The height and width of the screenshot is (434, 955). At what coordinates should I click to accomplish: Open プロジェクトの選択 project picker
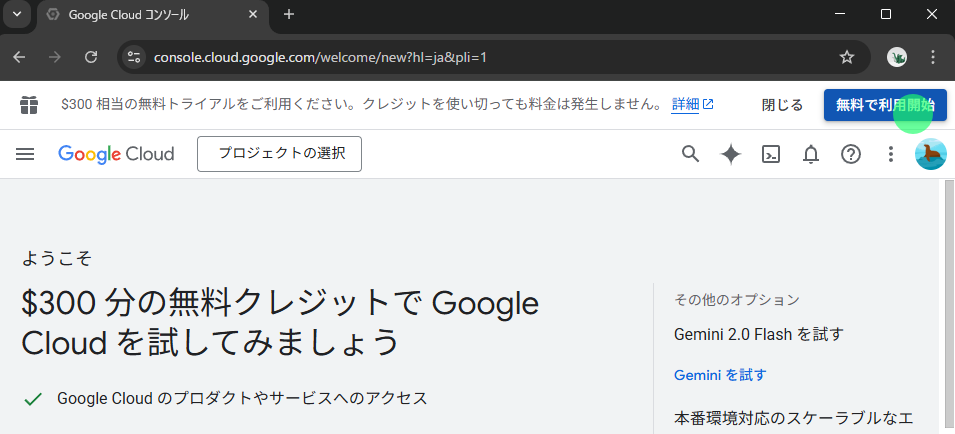pyautogui.click(x=279, y=154)
